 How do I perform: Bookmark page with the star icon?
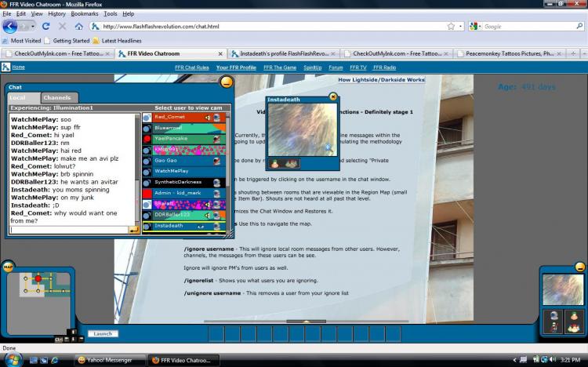pos(451,26)
